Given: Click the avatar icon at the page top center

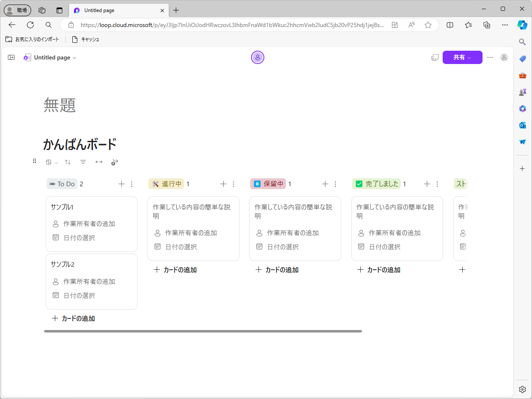Looking at the screenshot, I should [x=258, y=57].
